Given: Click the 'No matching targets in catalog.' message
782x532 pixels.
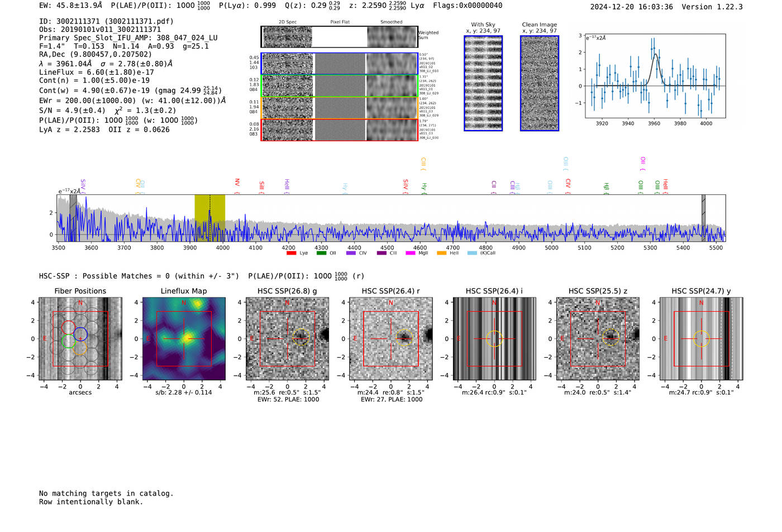Looking at the screenshot, I should [106, 493].
